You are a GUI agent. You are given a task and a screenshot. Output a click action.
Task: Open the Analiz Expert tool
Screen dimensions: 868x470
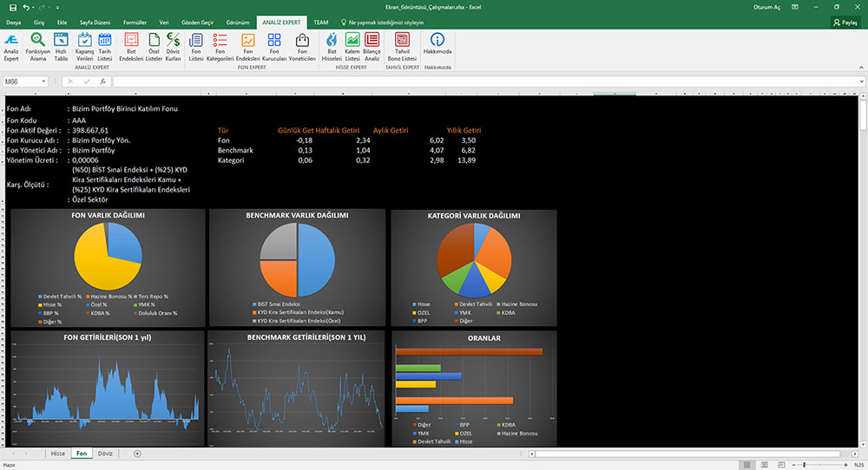[11, 47]
